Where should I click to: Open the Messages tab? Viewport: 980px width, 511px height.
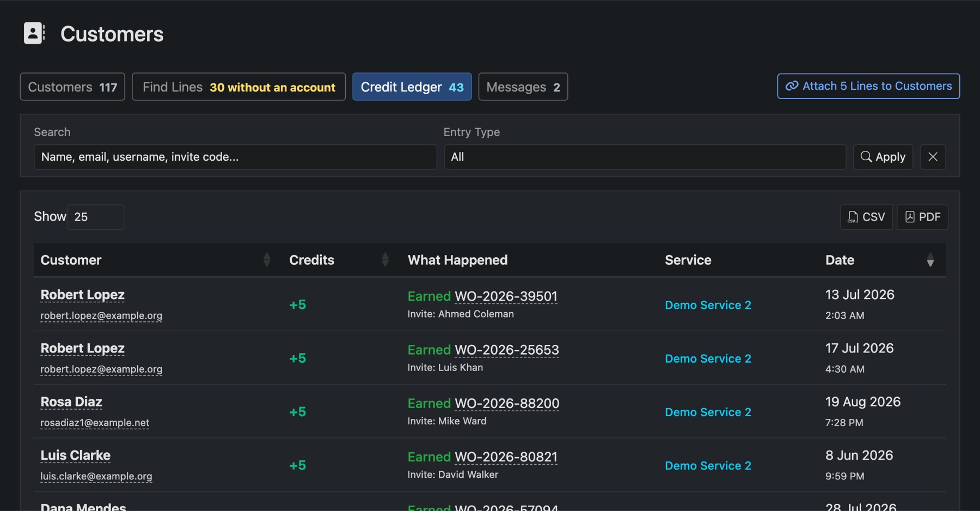pyautogui.click(x=523, y=87)
